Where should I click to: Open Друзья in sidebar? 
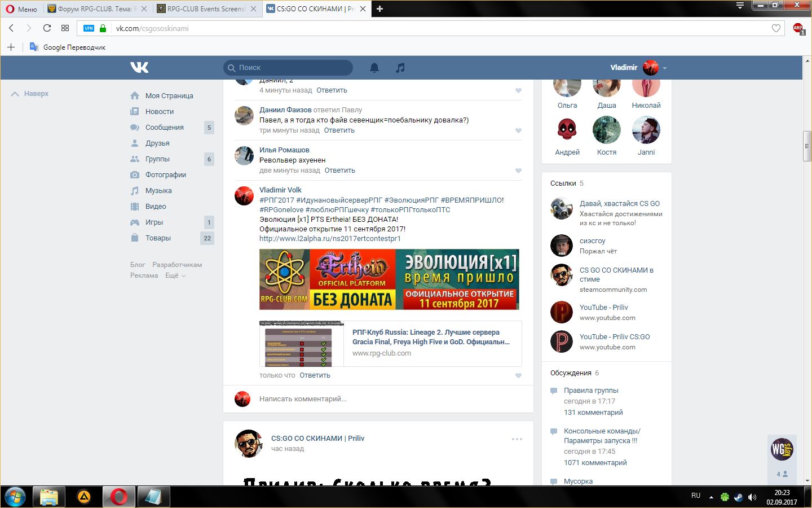click(x=157, y=143)
